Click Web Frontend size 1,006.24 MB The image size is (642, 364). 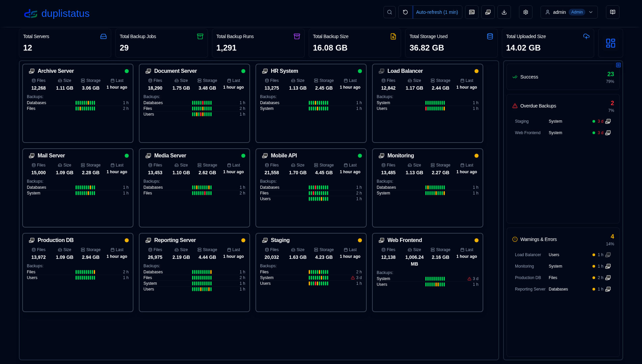coord(415,261)
